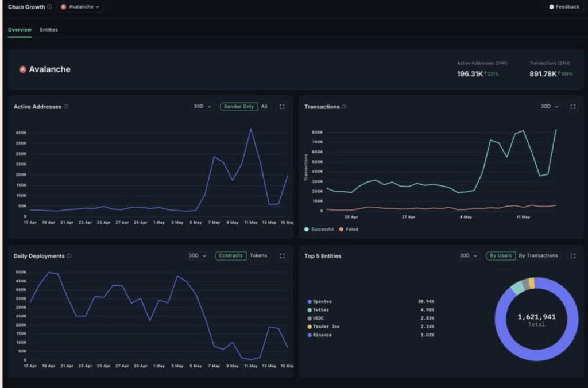The width and height of the screenshot is (588, 388).
Task: Click the Chain Growth page title
Action: [26, 7]
